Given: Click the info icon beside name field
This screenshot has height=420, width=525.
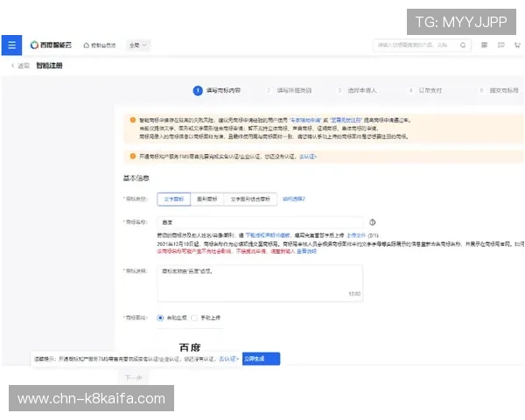Looking at the screenshot, I should tap(372, 222).
